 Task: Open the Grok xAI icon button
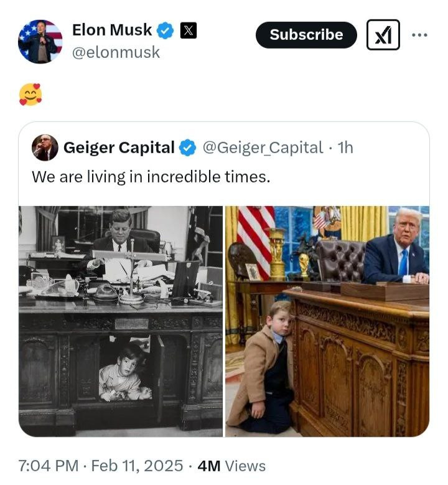pyautogui.click(x=383, y=35)
